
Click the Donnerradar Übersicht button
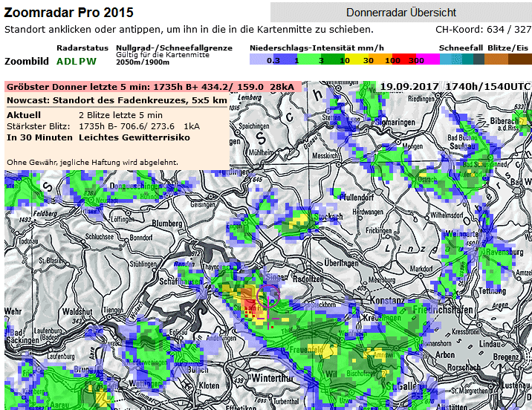coord(400,13)
